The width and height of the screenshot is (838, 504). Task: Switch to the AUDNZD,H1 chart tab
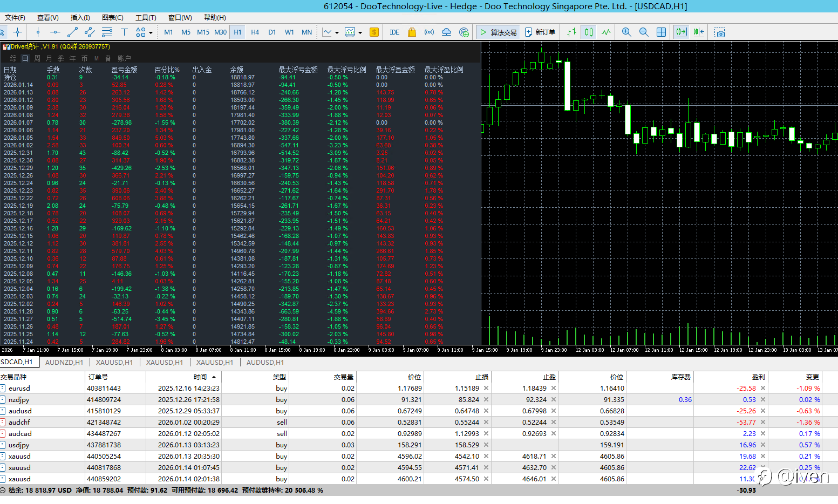[x=64, y=363]
